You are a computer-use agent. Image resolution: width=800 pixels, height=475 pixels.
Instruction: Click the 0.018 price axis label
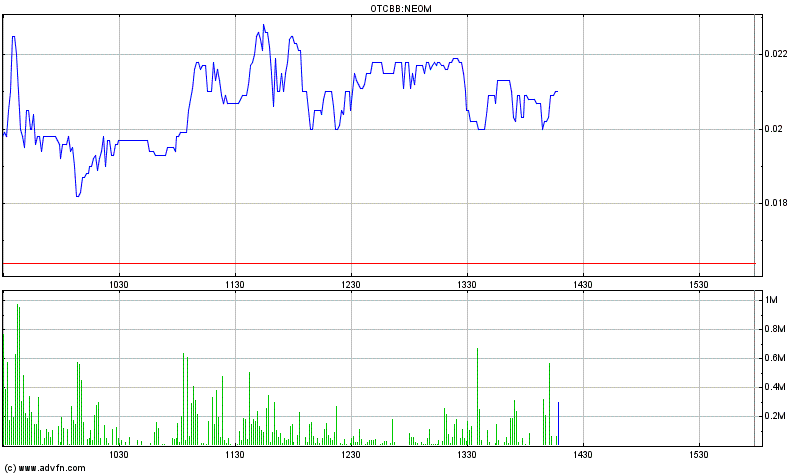(776, 203)
